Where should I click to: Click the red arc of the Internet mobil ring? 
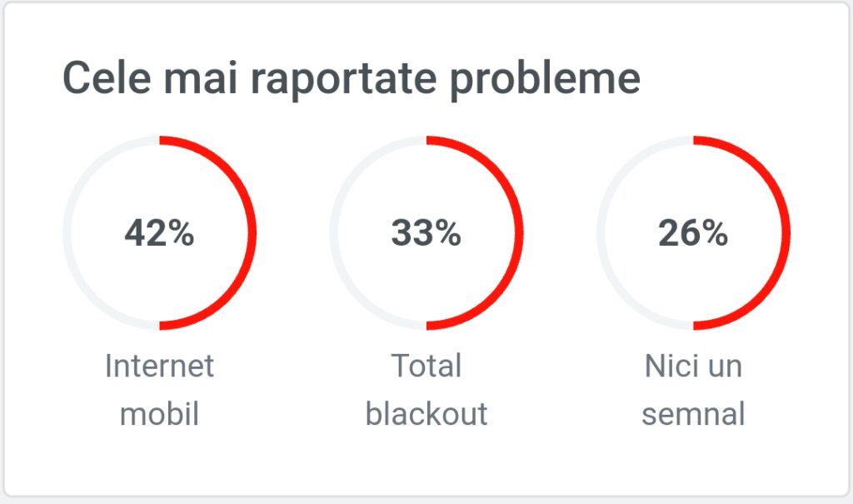tap(252, 233)
